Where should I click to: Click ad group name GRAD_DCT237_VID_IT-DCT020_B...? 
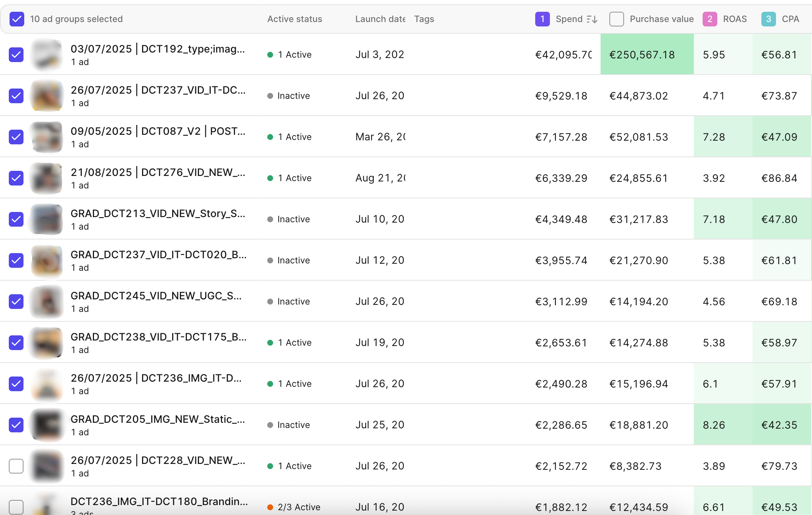click(x=159, y=255)
